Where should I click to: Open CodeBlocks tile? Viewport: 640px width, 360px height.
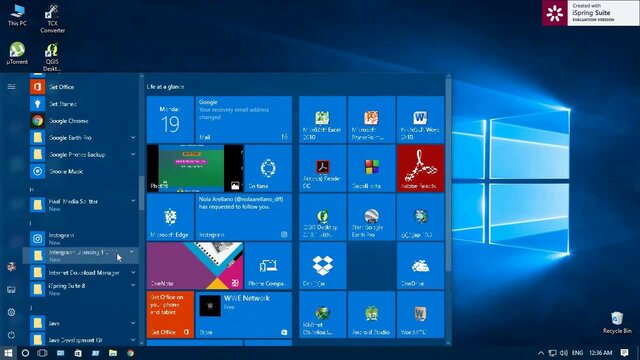click(x=371, y=168)
